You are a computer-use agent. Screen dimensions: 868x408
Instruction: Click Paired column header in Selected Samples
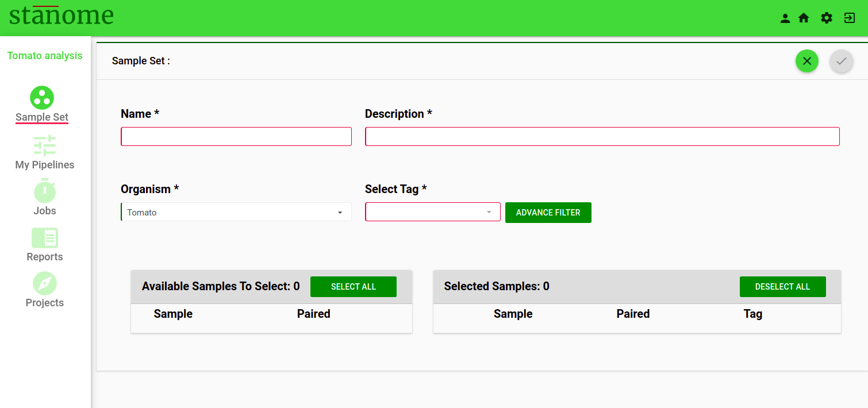point(633,314)
